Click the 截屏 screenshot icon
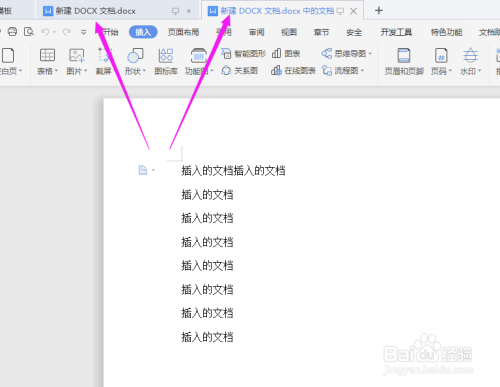This screenshot has width=500, height=387. click(x=104, y=55)
